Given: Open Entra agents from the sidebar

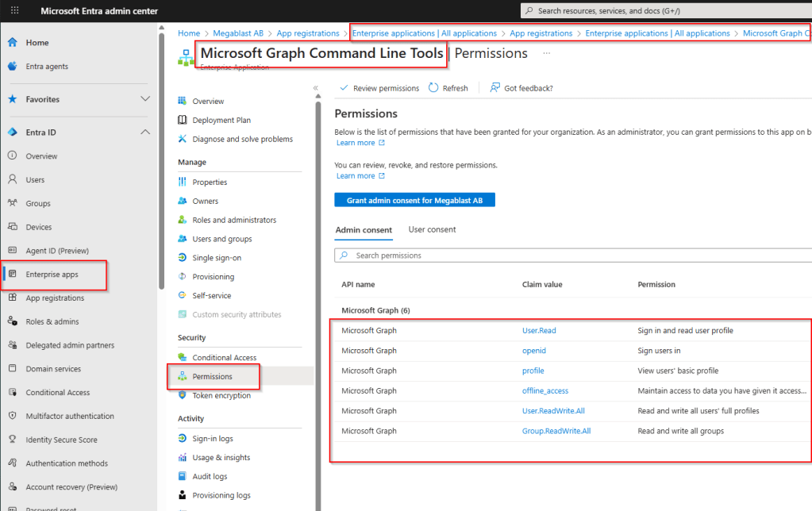Looking at the screenshot, I should click(x=12, y=66).
